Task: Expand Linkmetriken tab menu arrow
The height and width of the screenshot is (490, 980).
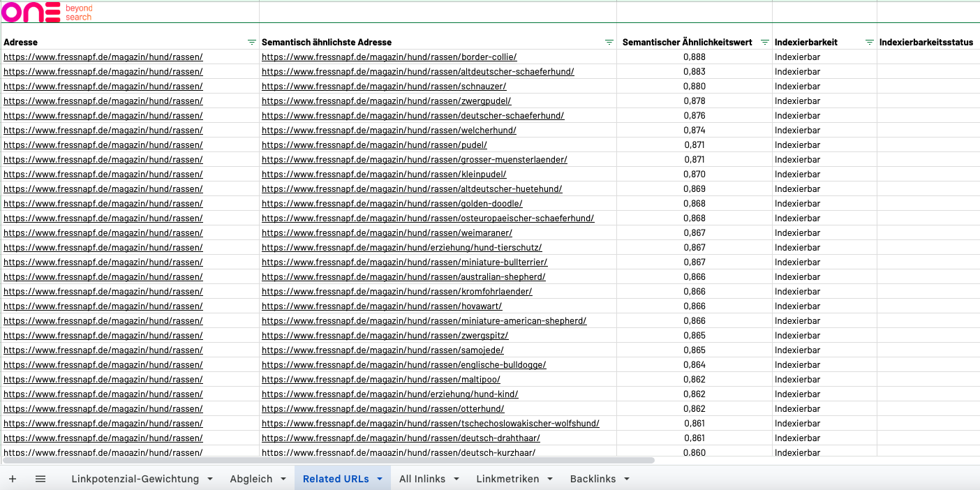Action: pyautogui.click(x=550, y=479)
